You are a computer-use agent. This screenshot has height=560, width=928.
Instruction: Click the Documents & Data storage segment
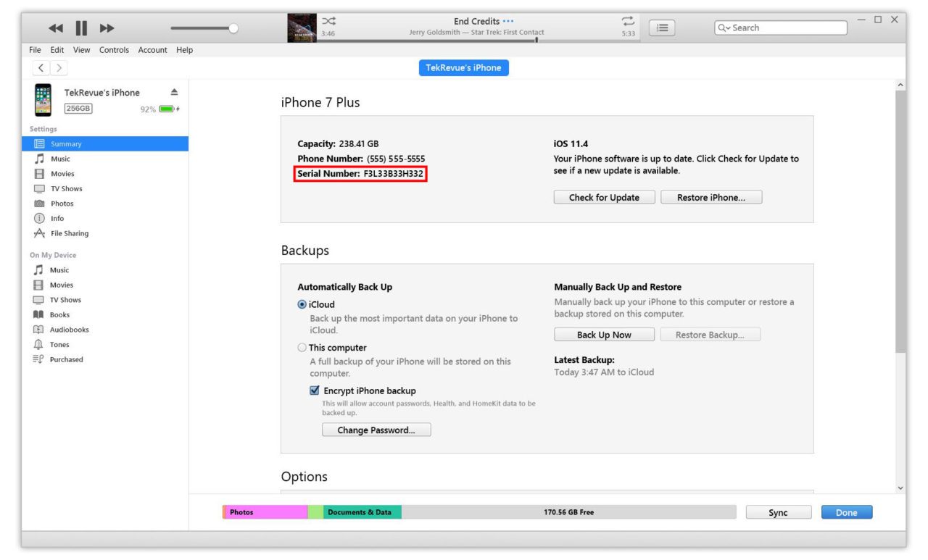pyautogui.click(x=362, y=512)
